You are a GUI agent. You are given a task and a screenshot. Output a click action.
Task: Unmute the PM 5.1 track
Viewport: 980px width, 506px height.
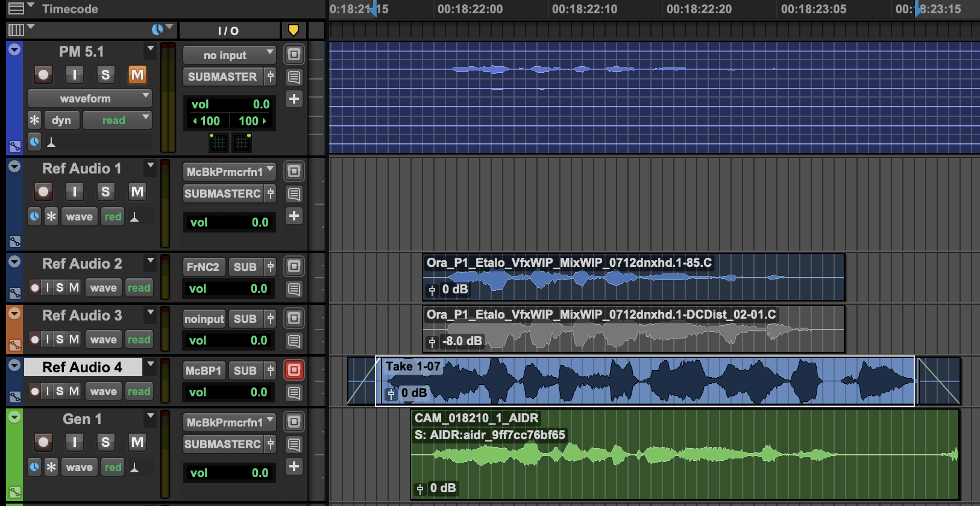point(137,75)
